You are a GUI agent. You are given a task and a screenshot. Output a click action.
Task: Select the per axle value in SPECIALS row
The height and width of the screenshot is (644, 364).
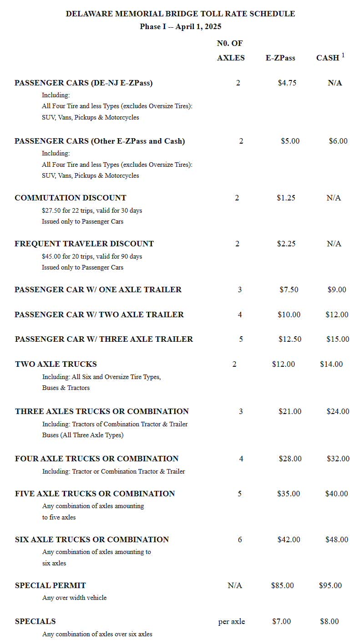click(x=232, y=622)
